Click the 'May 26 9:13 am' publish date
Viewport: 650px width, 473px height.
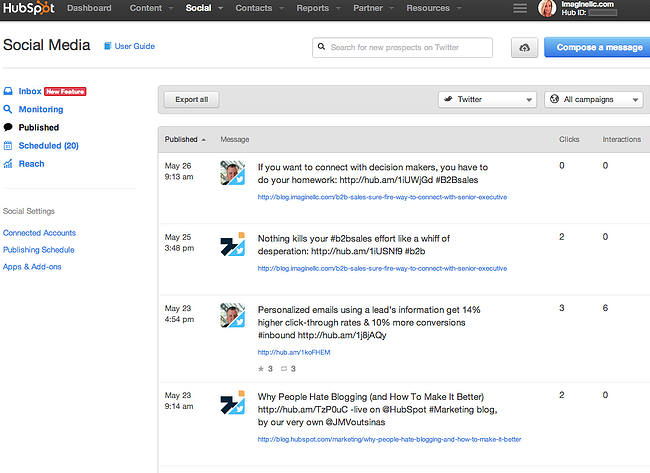(x=179, y=171)
